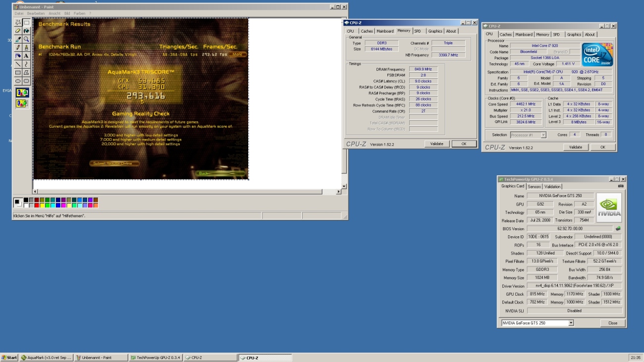Open the GPU selection dropdown in GPU-Z
The image size is (644, 362).
point(571,323)
